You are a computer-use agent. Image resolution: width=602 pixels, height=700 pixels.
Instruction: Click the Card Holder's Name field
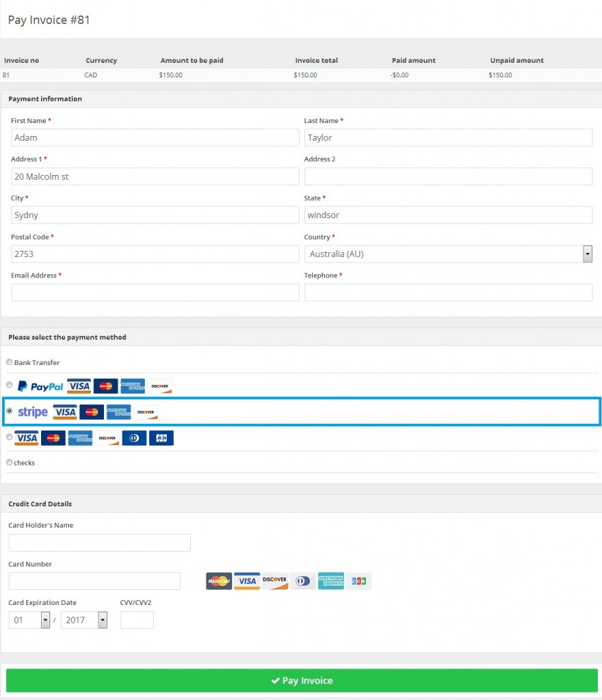pyautogui.click(x=99, y=542)
